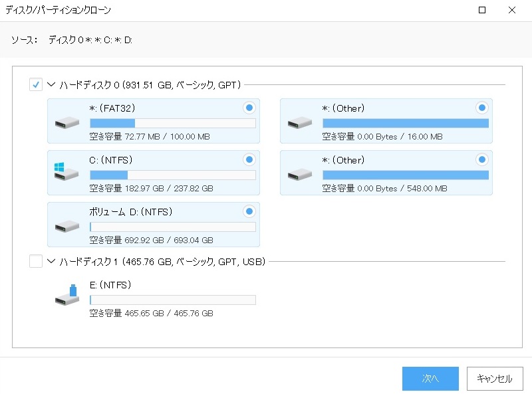Maximize the disk clone window

pos(482,10)
